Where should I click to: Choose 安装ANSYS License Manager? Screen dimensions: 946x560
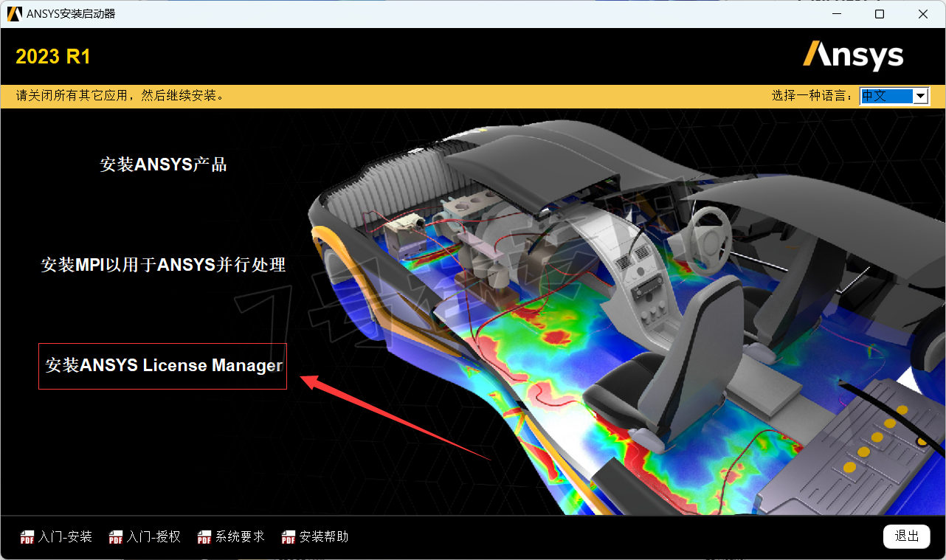pos(164,365)
